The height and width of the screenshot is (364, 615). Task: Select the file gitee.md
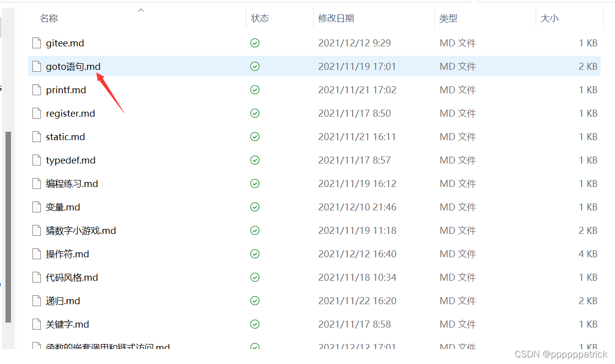65,43
